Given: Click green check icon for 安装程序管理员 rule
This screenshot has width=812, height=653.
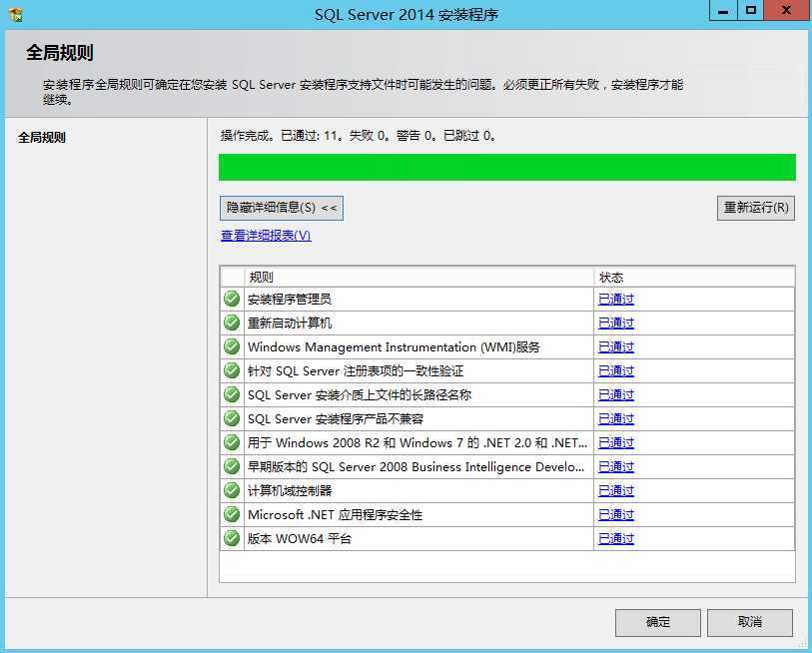Looking at the screenshot, I should (x=232, y=299).
